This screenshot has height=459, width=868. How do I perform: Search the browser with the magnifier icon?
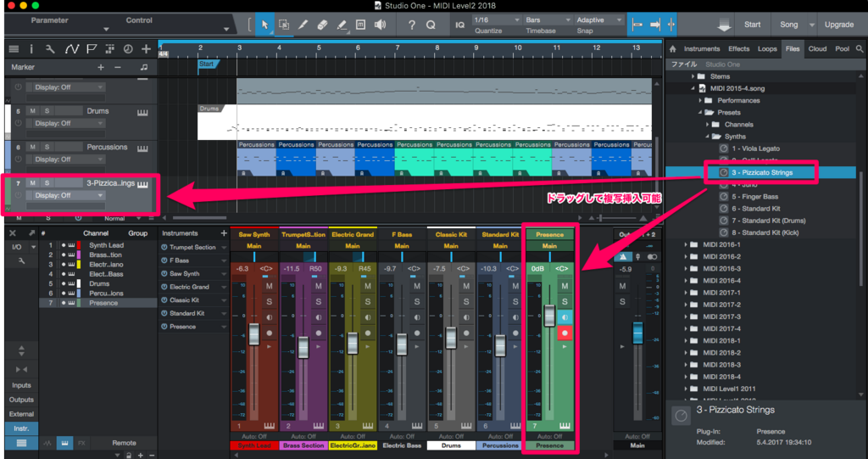[860, 48]
